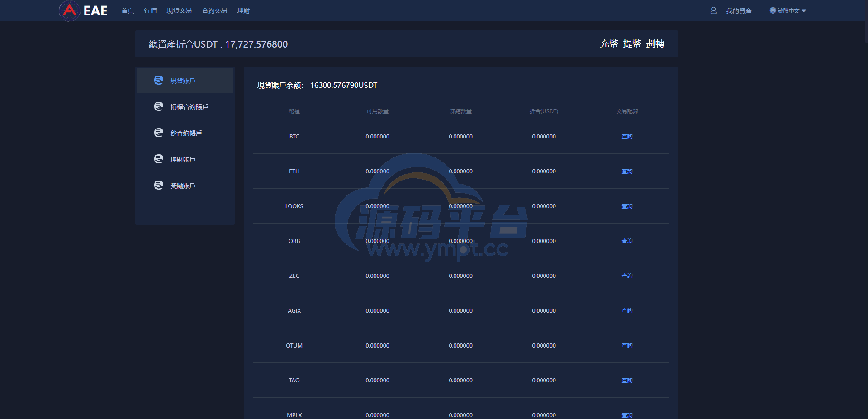The width and height of the screenshot is (868, 419).
Task: Click the TAO currency name
Action: click(x=294, y=381)
